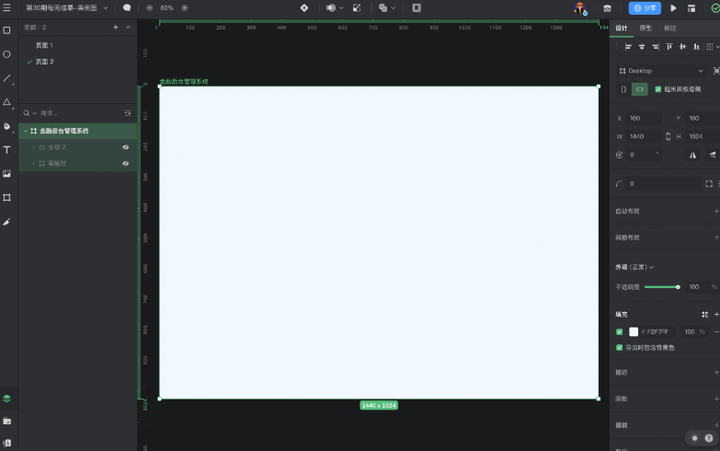
Task: Select the Line tool
Action: [x=7, y=78]
